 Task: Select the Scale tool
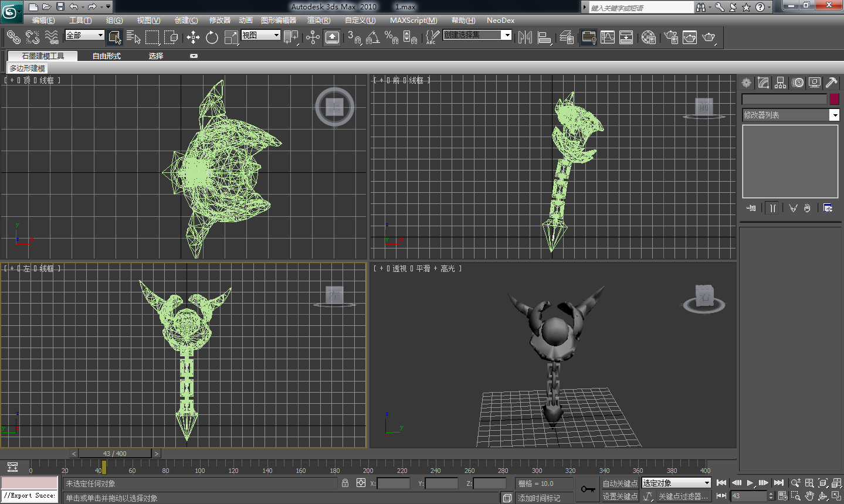coord(231,37)
